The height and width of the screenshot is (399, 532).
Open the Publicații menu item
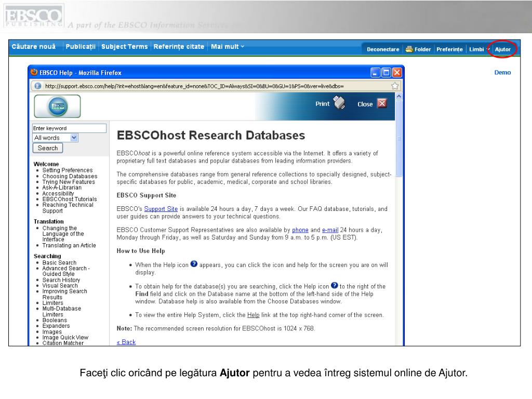coord(81,47)
